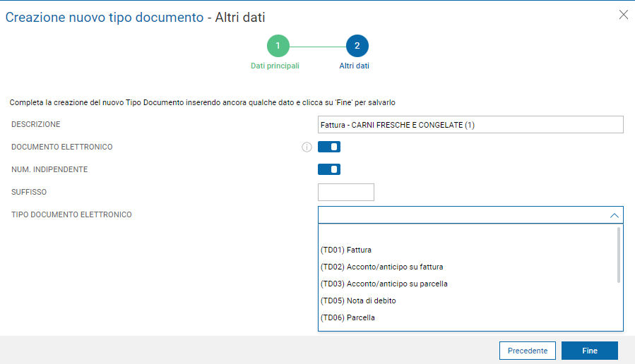This screenshot has width=635, height=364.
Task: Select the blank first dropdown option
Action: pyautogui.click(x=468, y=233)
